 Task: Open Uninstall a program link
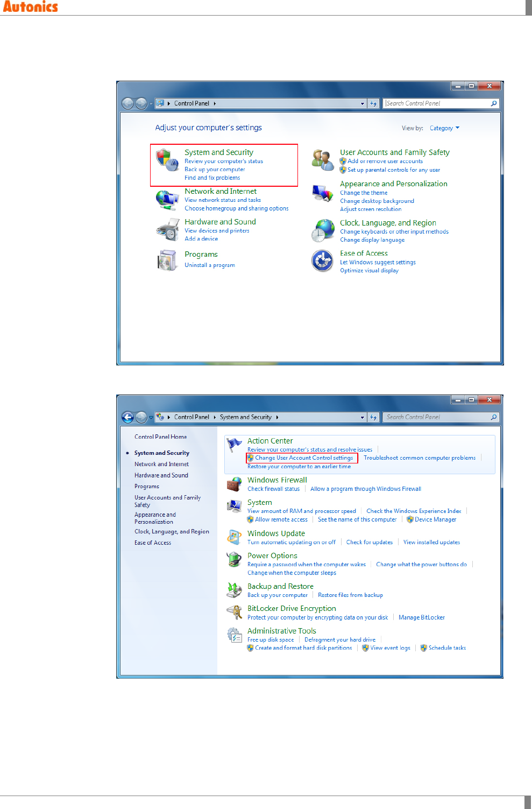coord(210,265)
